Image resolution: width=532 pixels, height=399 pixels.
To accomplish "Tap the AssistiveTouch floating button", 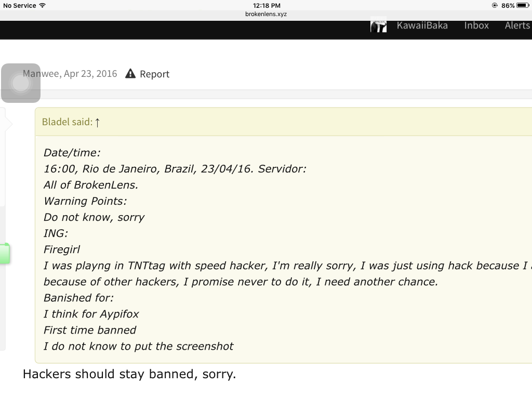I will point(21,83).
